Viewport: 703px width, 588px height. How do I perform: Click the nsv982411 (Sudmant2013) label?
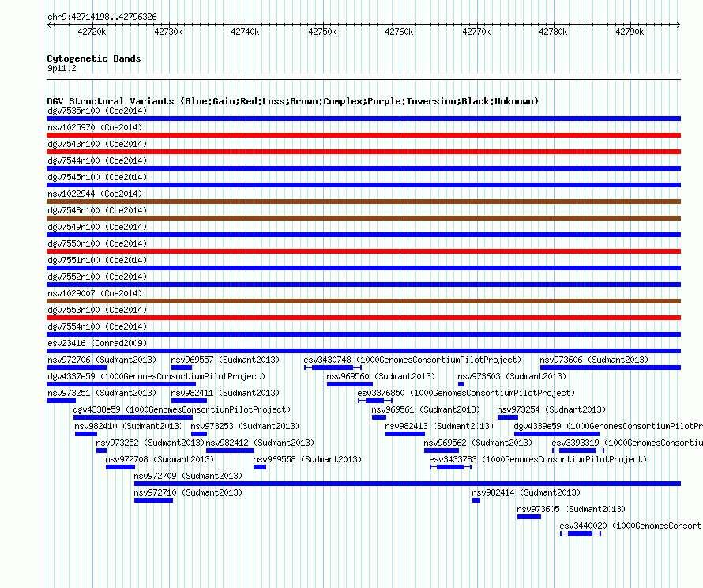(x=225, y=393)
